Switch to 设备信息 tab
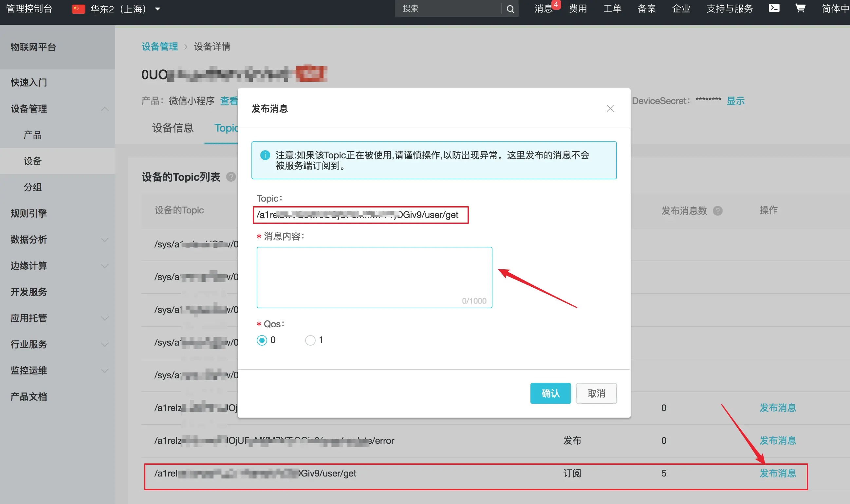Viewport: 850px width, 504px height. point(173,128)
